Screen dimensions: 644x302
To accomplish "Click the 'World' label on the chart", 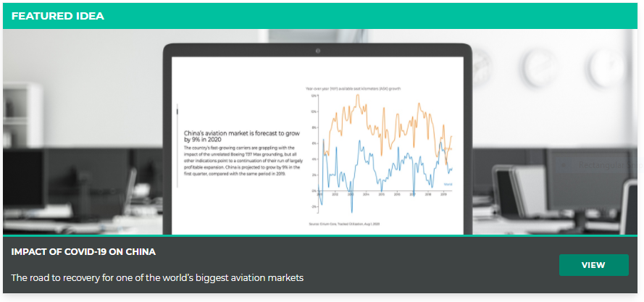I will [448, 185].
